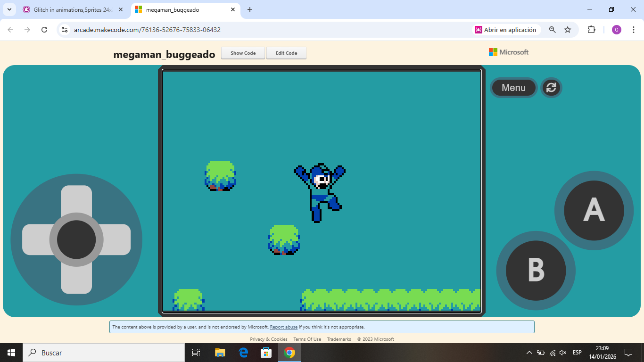Open the muted volume tray icon
The width and height of the screenshot is (644, 362).
point(563,353)
